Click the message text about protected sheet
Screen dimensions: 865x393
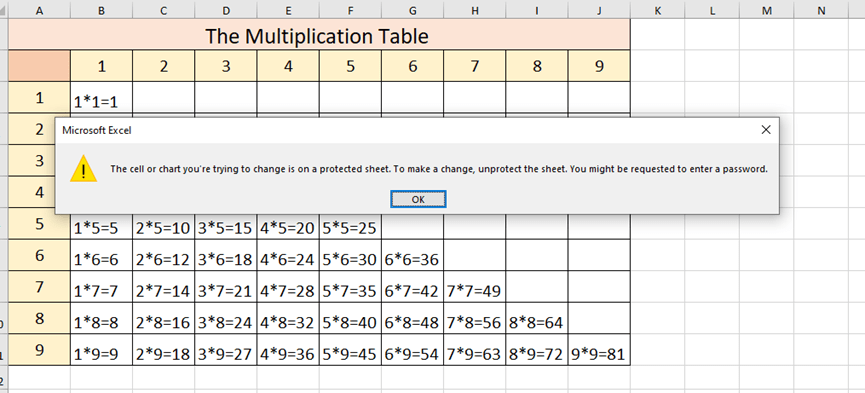point(439,169)
